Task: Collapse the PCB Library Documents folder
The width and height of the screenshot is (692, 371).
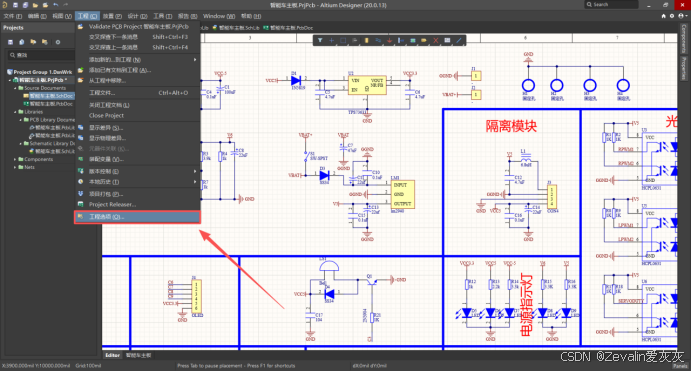Action: coord(20,120)
